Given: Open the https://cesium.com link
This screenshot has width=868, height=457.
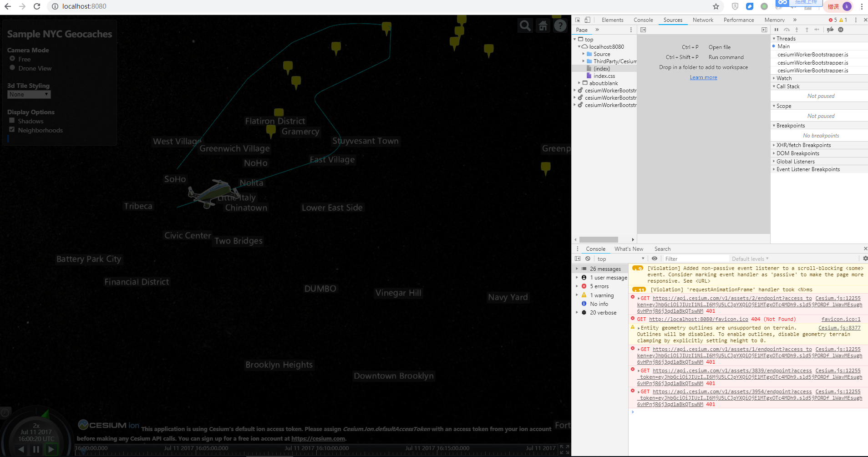Looking at the screenshot, I should [318, 439].
